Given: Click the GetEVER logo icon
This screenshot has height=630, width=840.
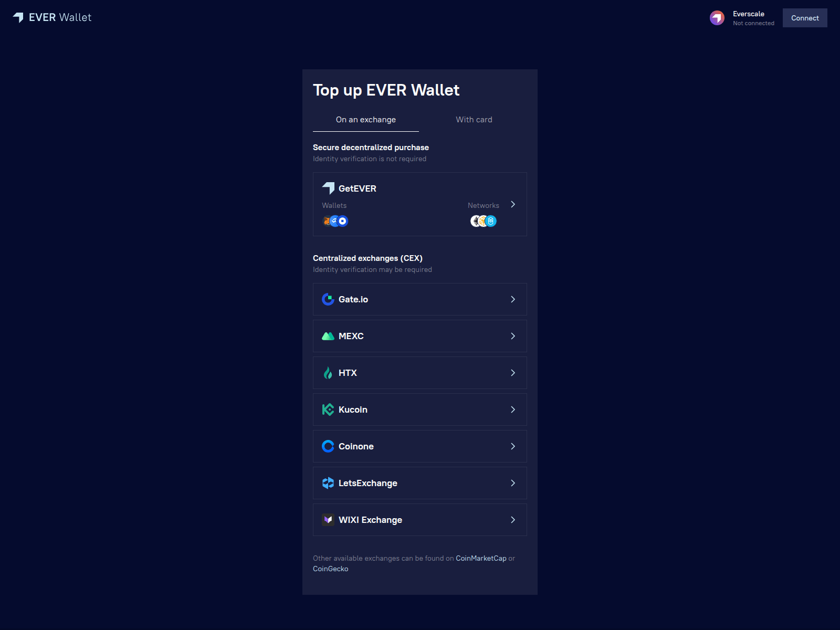Looking at the screenshot, I should point(328,188).
